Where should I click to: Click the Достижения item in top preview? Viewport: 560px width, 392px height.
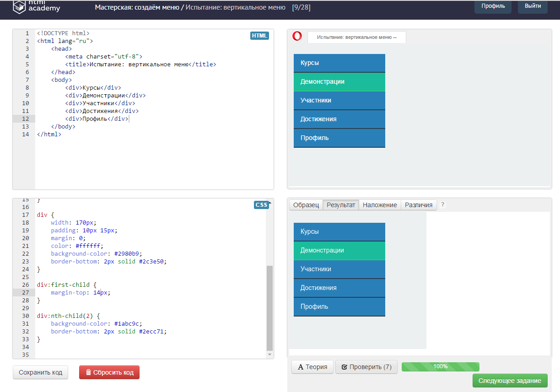pyautogui.click(x=339, y=119)
